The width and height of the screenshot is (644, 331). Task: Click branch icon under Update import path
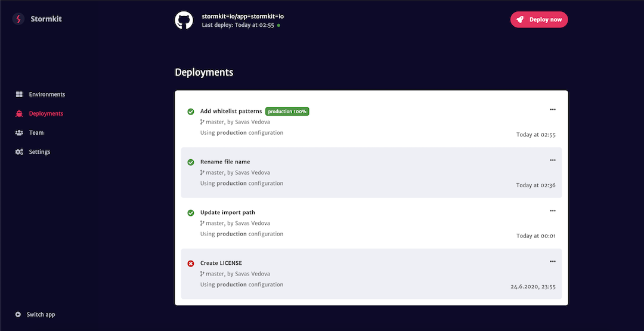click(x=202, y=224)
